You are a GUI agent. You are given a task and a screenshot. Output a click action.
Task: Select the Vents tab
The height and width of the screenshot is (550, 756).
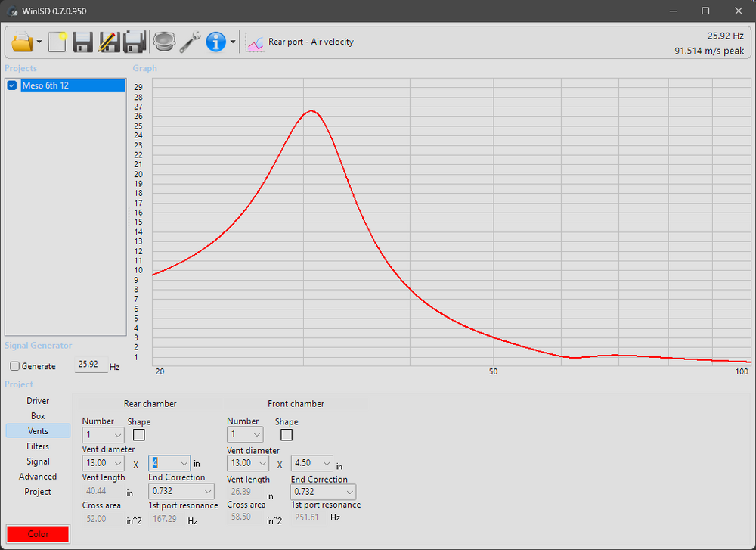click(38, 430)
